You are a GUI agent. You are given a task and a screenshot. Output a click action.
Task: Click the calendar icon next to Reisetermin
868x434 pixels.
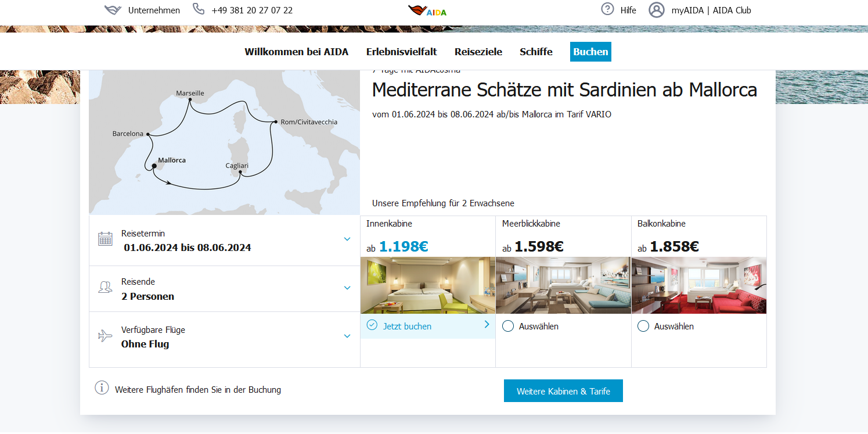[x=105, y=239]
